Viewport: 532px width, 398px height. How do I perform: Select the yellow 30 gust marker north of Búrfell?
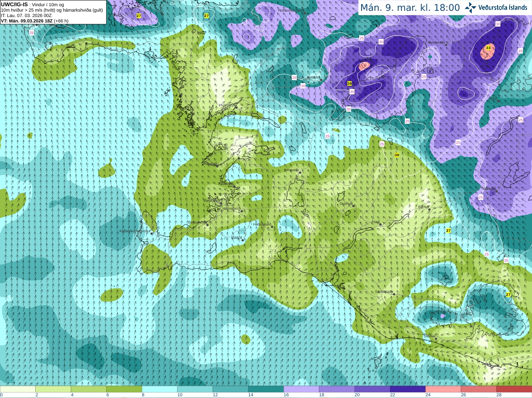(x=397, y=155)
